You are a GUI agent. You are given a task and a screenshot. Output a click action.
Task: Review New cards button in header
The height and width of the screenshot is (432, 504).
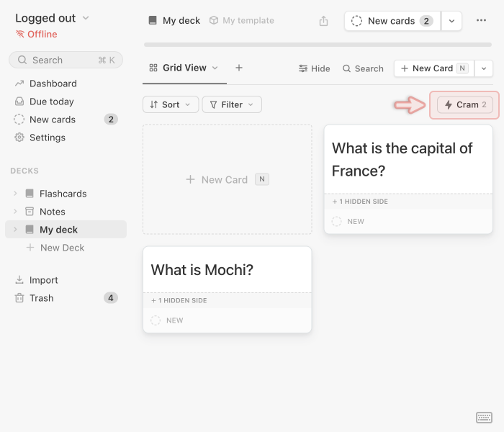click(392, 21)
